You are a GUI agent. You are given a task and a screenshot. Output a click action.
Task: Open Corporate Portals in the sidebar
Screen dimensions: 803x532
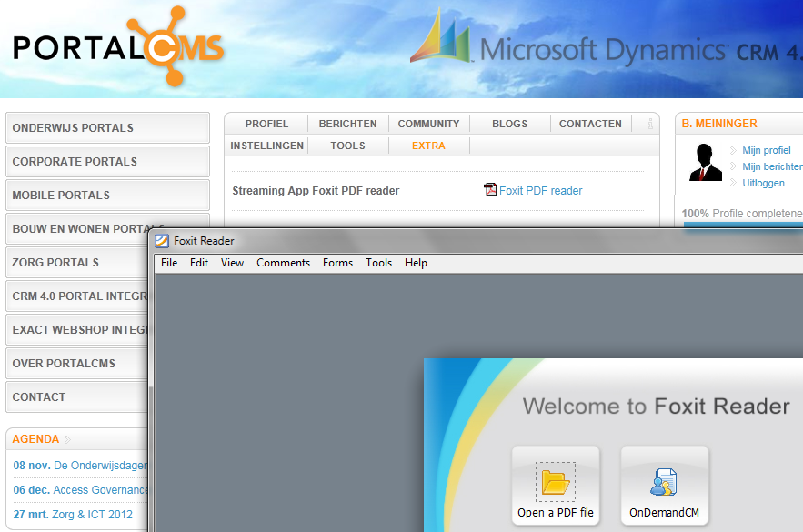(x=107, y=162)
